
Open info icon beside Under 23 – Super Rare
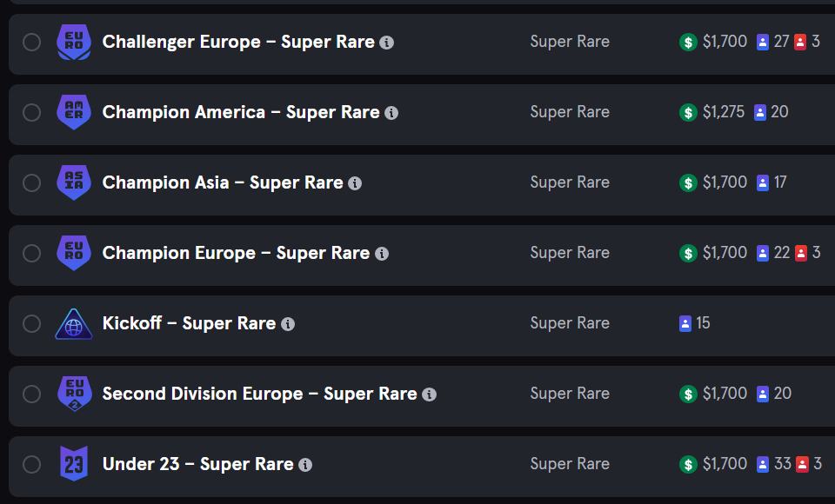click(x=305, y=465)
